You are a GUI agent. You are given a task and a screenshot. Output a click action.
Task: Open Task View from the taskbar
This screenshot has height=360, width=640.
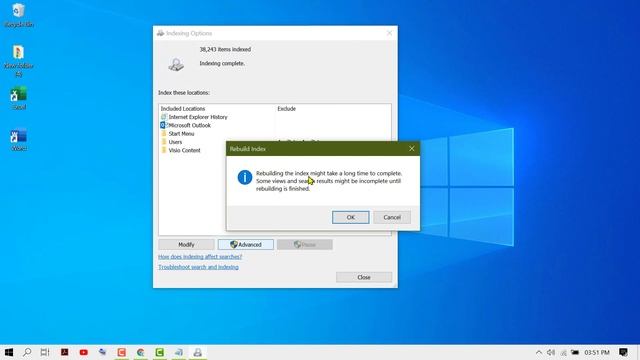(45, 352)
